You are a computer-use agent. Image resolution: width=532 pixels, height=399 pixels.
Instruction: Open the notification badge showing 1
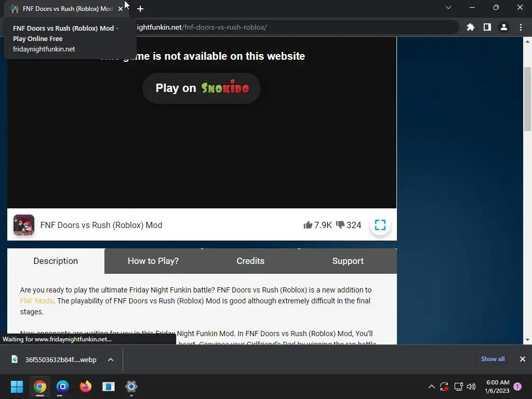517,387
